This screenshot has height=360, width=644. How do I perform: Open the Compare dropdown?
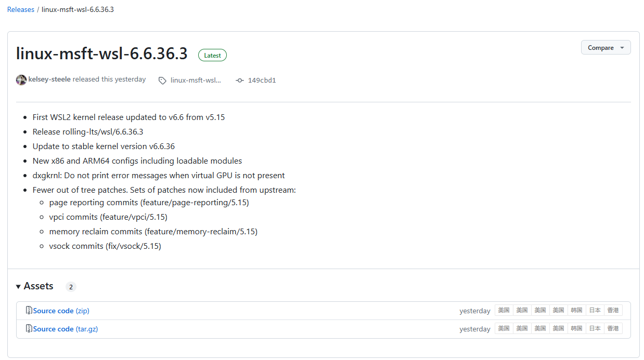coord(606,47)
